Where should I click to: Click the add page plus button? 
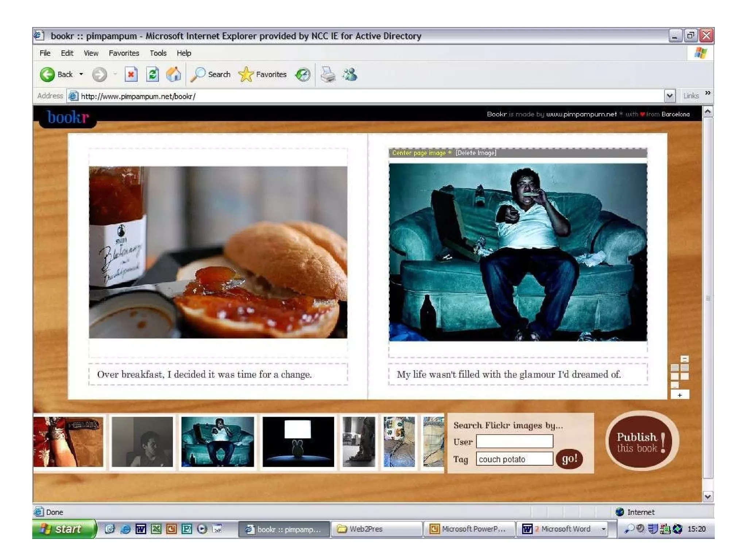click(680, 395)
